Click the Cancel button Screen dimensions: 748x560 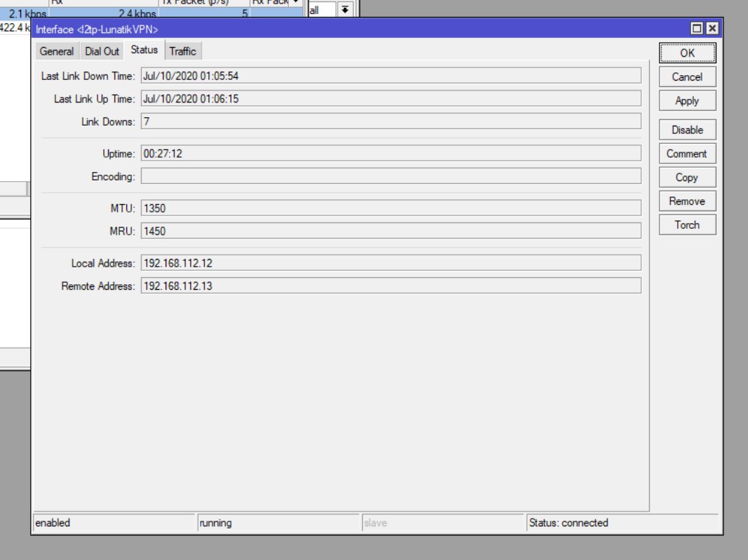tap(687, 76)
